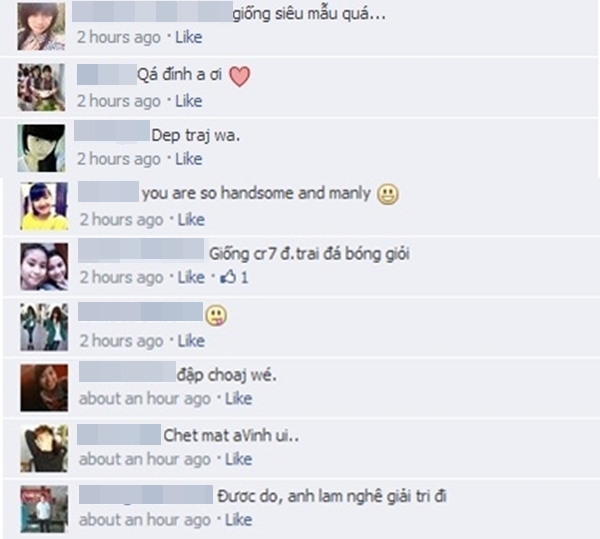This screenshot has width=600, height=539.
Task: Open avatar of 'Dep traj wa.' commenter
Action: point(41,148)
